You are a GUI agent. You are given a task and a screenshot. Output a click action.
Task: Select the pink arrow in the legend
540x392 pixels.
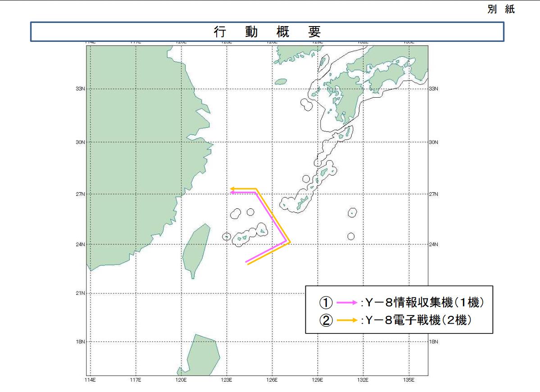point(346,303)
